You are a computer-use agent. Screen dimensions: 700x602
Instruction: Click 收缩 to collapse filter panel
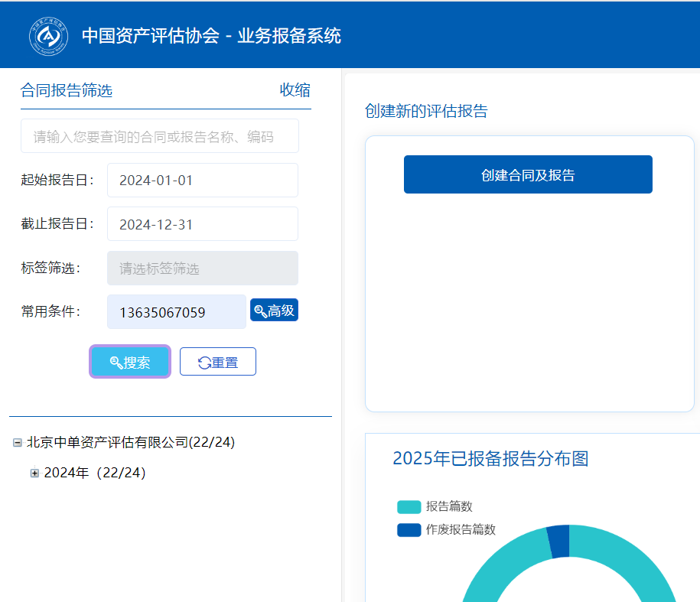[295, 90]
